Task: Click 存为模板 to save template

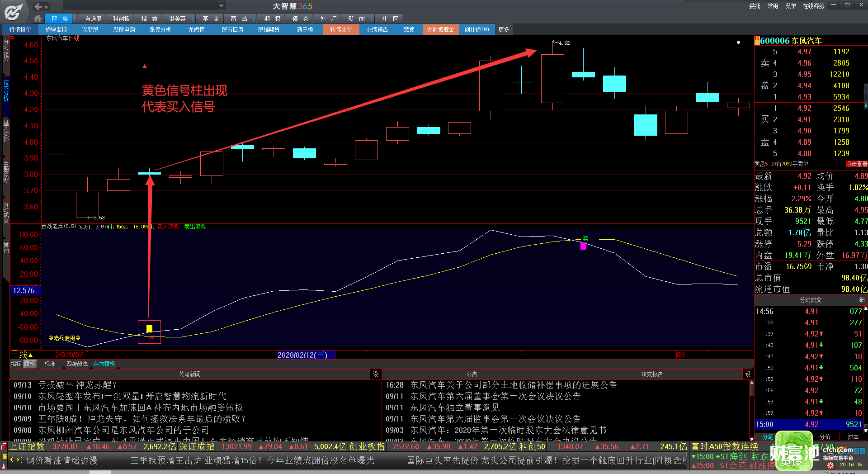Action: (x=104, y=364)
